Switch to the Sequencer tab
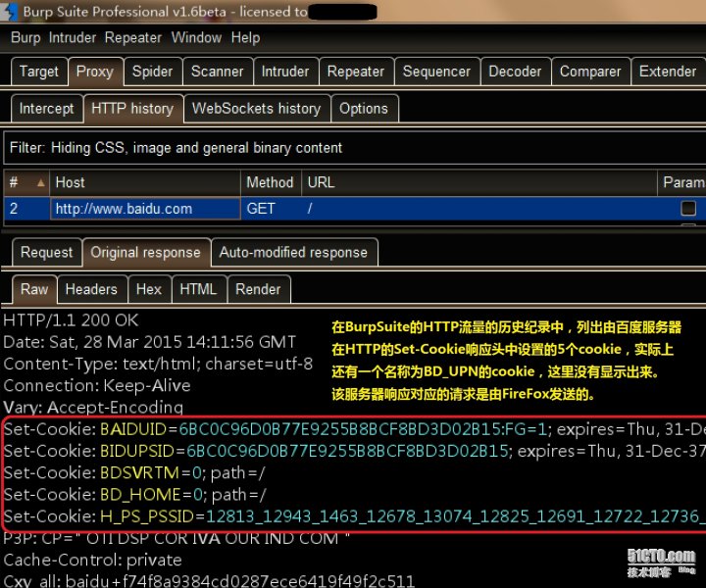This screenshot has width=706, height=588. 436,72
